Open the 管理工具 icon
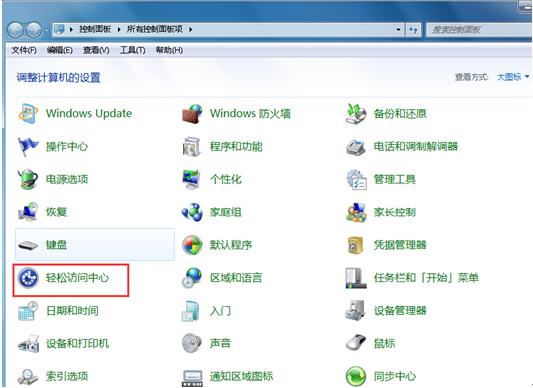 [356, 179]
